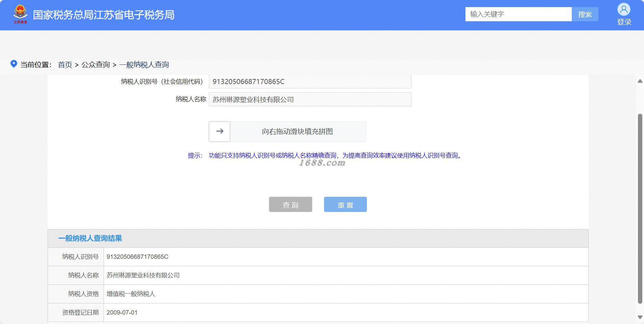Select result value 91320506687170865C
The image size is (644, 324).
137,257
